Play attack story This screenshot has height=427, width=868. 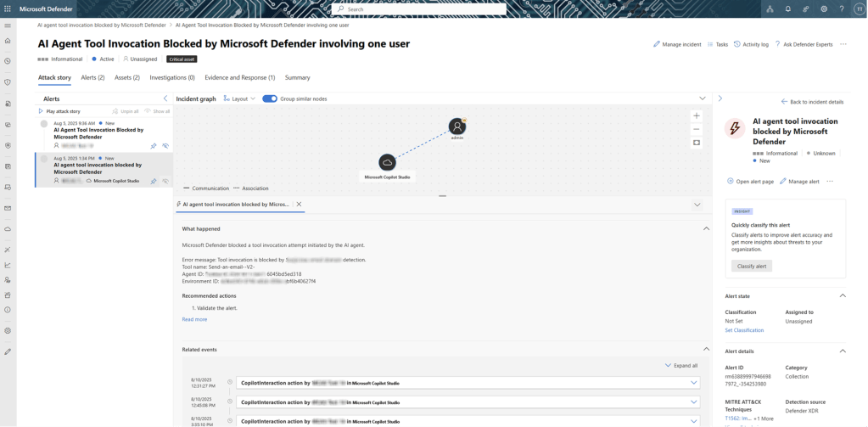(59, 111)
